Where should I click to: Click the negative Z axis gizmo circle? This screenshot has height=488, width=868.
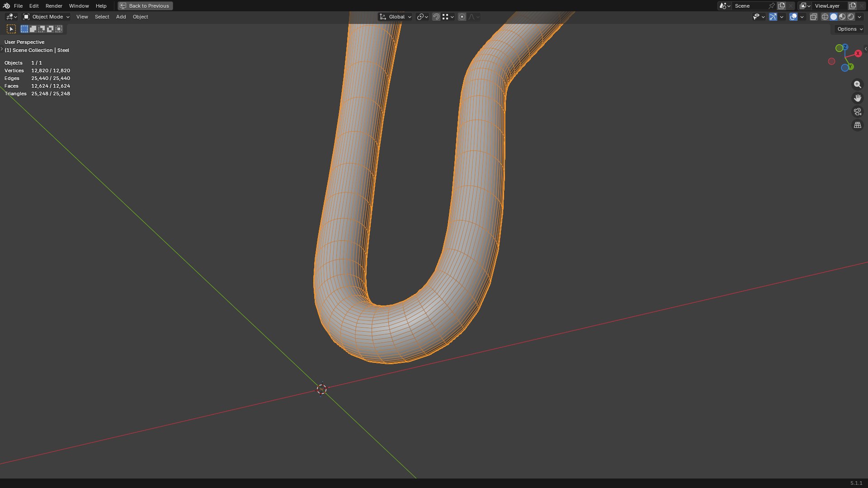(844, 68)
